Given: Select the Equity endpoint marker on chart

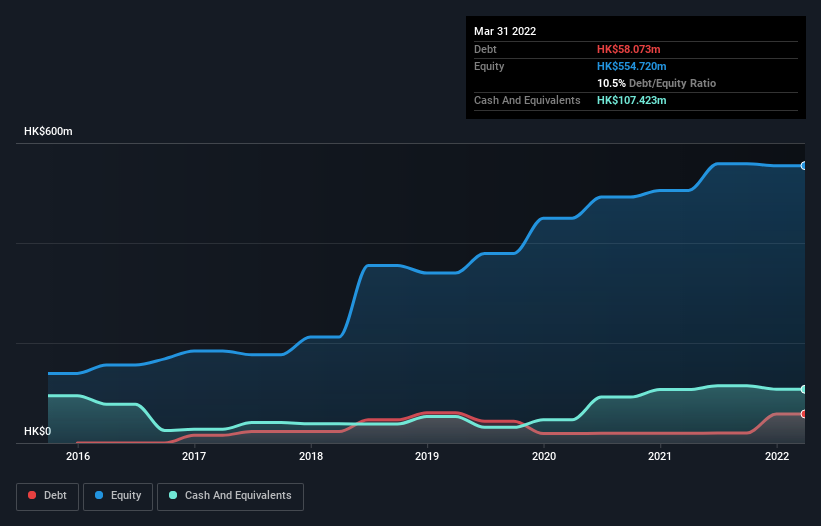Looking at the screenshot, I should [804, 165].
